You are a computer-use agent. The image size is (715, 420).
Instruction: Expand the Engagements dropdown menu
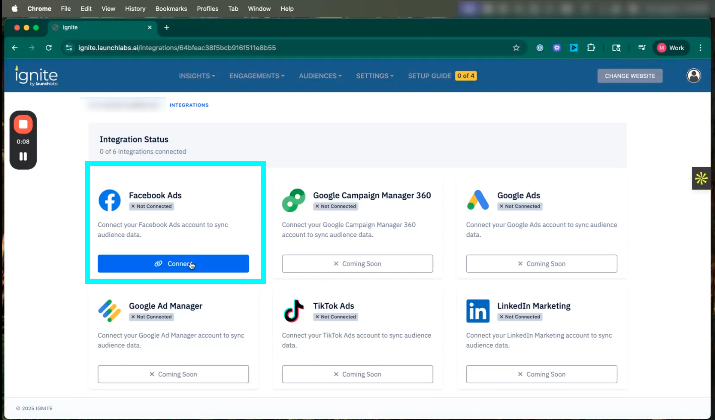(256, 76)
